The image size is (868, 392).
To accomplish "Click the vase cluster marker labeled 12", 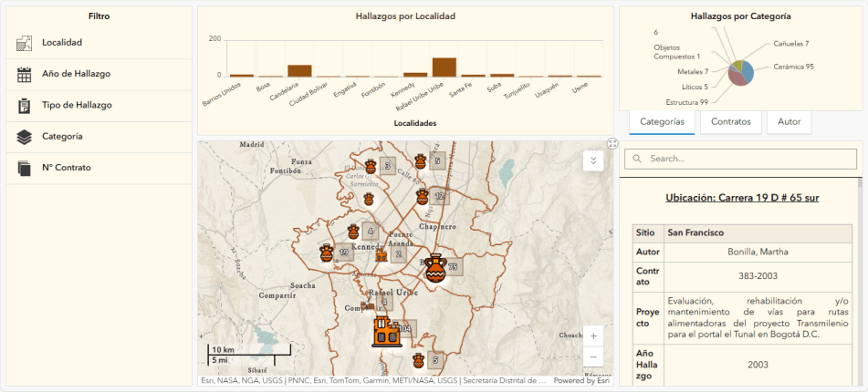I will 422,196.
